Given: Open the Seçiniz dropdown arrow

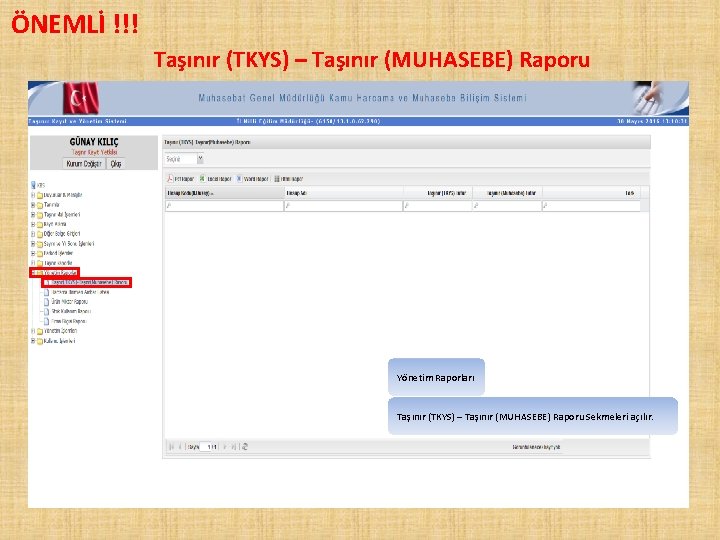Looking at the screenshot, I should (x=200, y=159).
